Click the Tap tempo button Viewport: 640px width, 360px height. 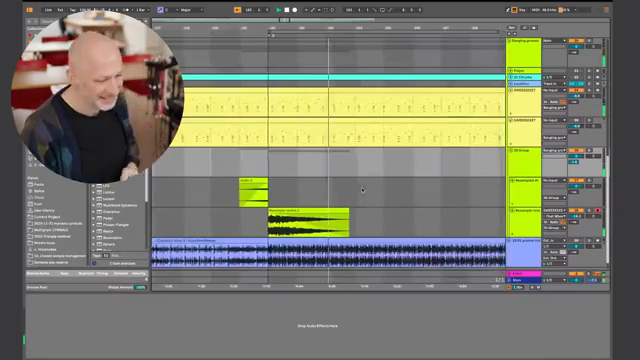(x=73, y=10)
